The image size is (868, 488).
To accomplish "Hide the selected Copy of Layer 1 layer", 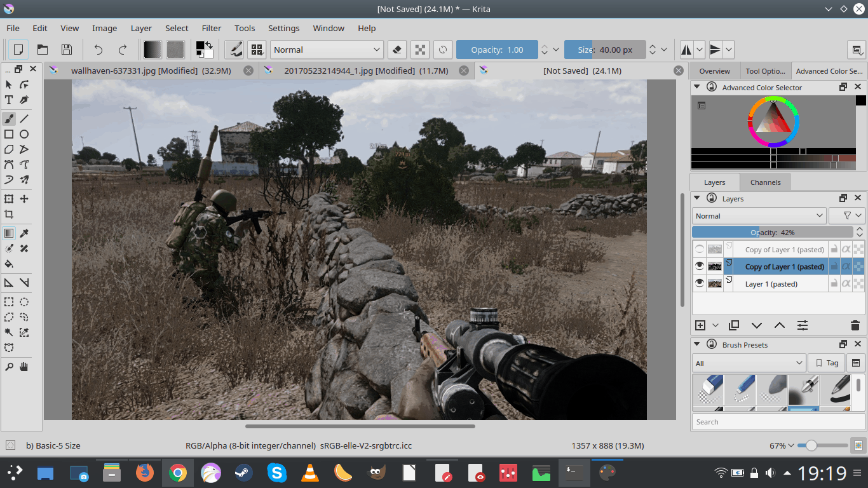I will tap(700, 267).
